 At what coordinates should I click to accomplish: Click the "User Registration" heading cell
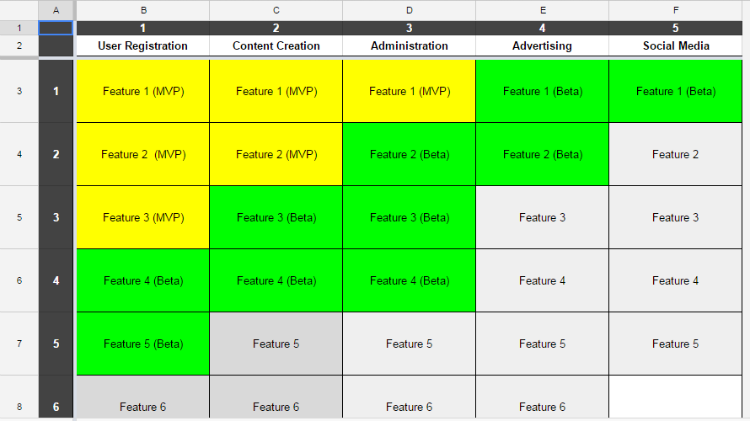click(x=143, y=46)
